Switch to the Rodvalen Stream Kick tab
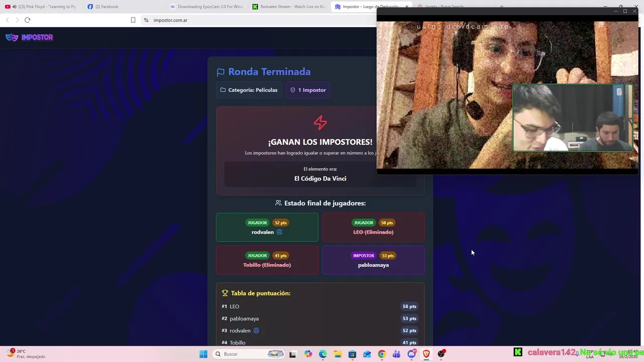This screenshot has height=362, width=644. point(289,7)
